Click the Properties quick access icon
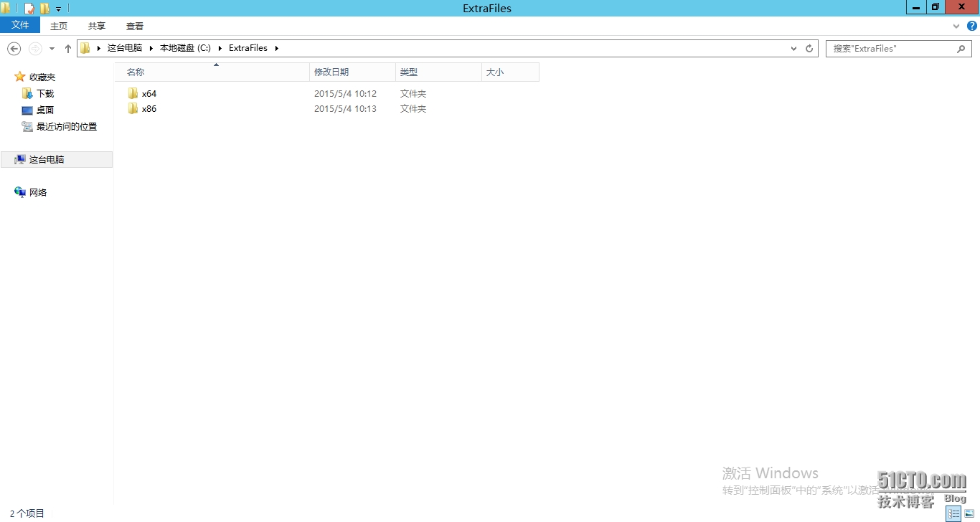 click(29, 9)
